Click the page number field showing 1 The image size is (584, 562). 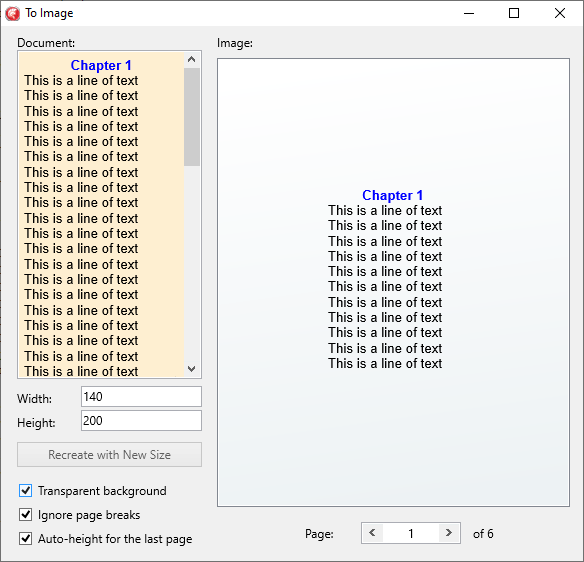pos(411,533)
